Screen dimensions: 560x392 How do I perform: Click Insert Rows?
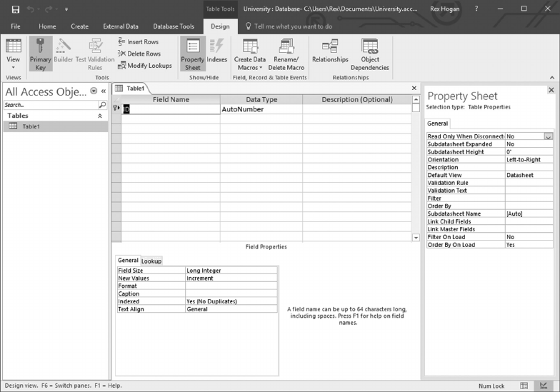[x=139, y=41]
